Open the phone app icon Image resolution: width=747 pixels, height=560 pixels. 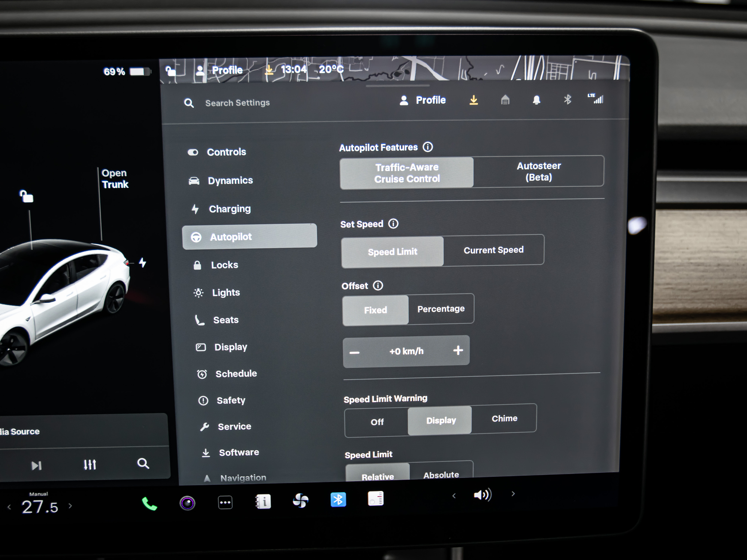click(149, 503)
